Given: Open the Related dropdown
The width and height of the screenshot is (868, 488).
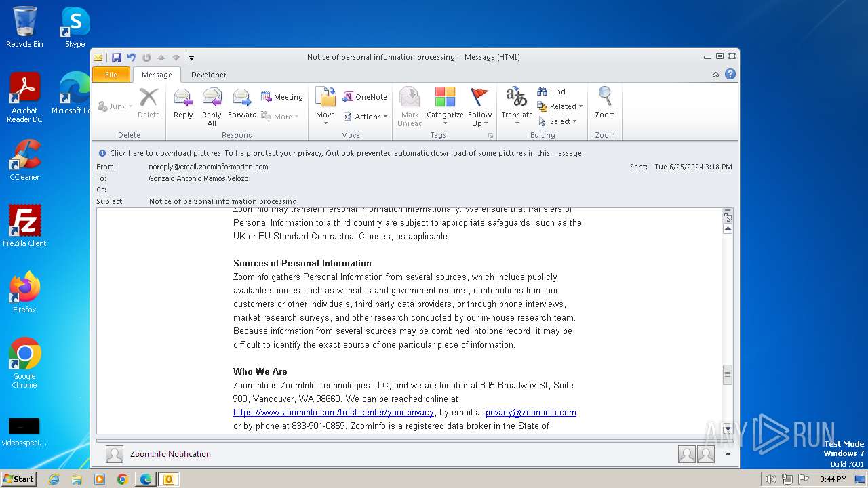Looking at the screenshot, I should [x=560, y=106].
